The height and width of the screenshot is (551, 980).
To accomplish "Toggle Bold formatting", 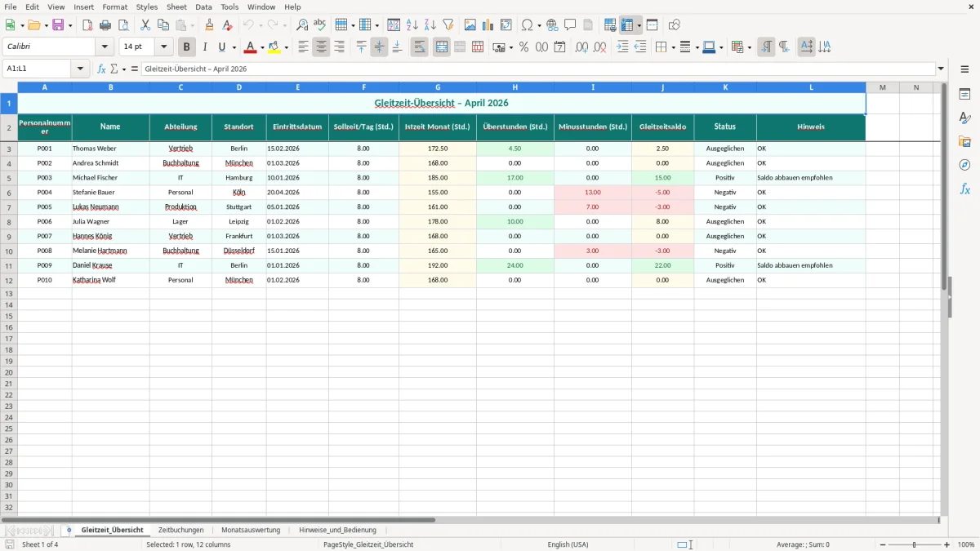I will [187, 47].
